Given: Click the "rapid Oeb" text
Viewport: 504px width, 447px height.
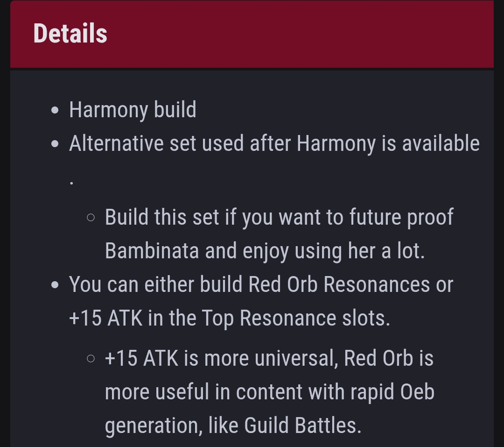Looking at the screenshot, I should pyautogui.click(x=392, y=392).
